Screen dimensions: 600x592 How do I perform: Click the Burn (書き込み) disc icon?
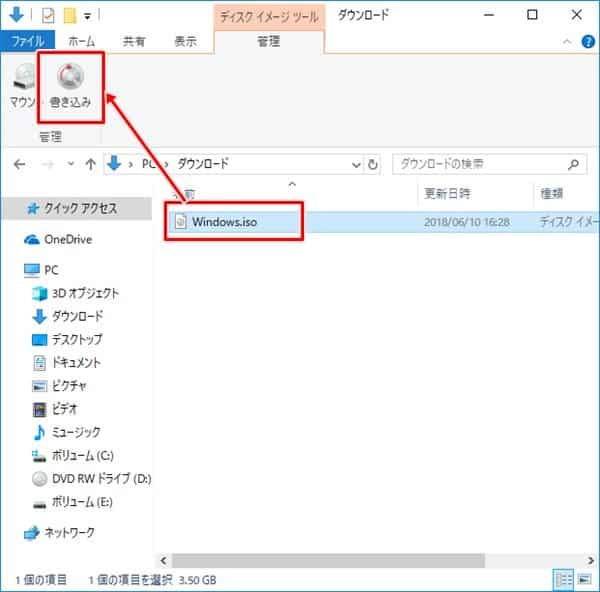[70, 77]
